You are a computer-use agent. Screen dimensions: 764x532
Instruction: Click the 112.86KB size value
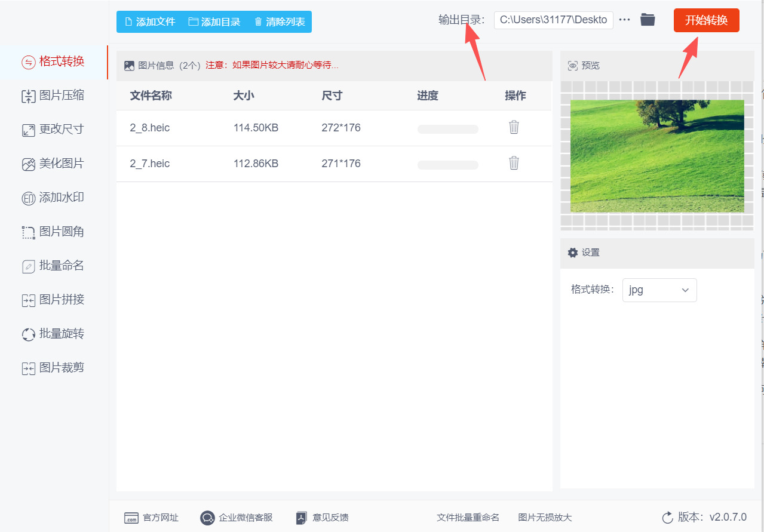coord(256,164)
